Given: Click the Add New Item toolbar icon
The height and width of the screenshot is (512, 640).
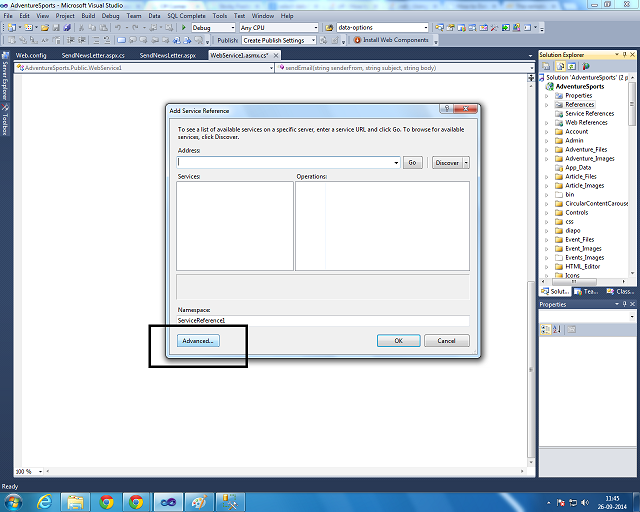Looking at the screenshot, I should (x=29, y=28).
